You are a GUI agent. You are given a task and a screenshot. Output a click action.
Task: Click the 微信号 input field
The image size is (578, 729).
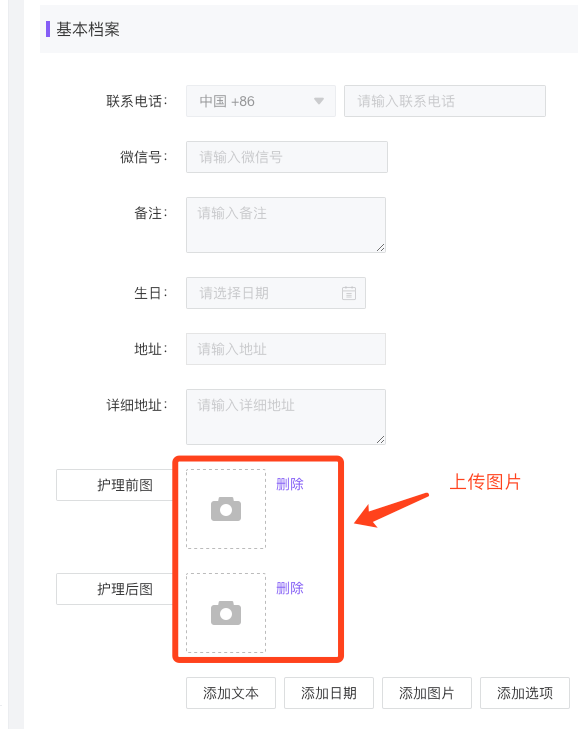287,157
